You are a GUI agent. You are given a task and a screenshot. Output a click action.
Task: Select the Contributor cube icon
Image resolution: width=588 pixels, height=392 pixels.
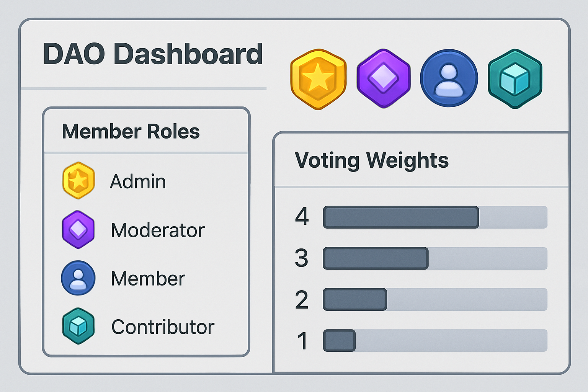78,326
